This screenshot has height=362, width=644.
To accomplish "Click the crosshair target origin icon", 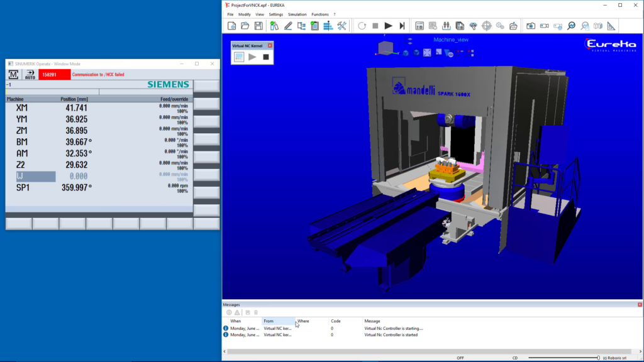I will pyautogui.click(x=487, y=26).
